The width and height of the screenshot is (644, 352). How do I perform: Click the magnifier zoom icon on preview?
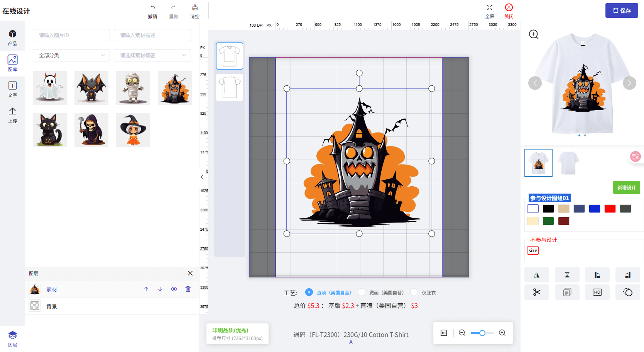534,34
